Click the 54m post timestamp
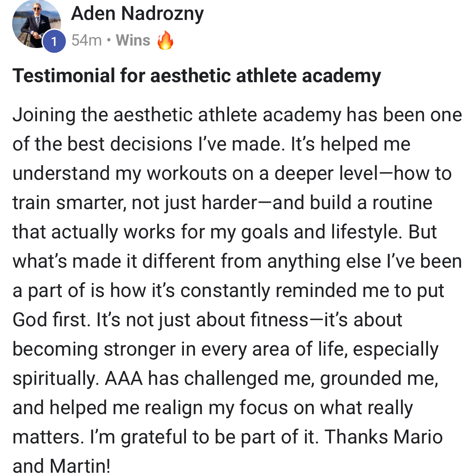 (x=87, y=40)
